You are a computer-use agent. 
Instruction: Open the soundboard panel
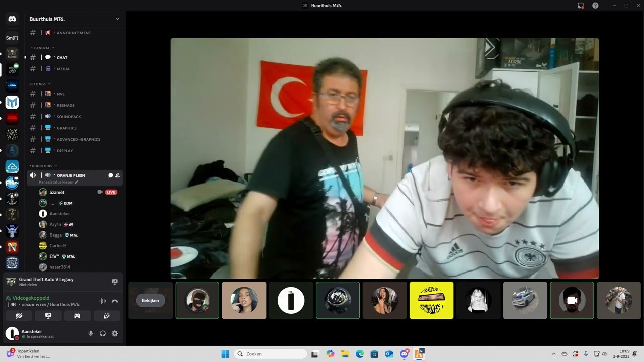[x=107, y=316]
